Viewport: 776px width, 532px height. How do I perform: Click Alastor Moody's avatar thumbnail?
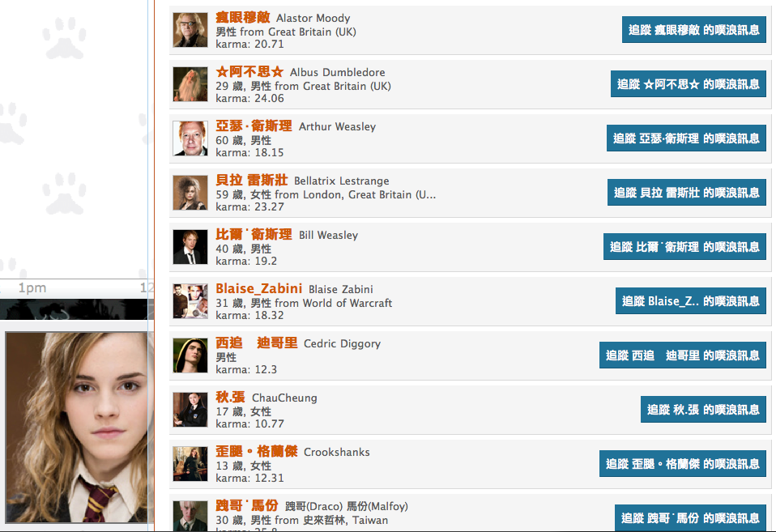pos(190,30)
